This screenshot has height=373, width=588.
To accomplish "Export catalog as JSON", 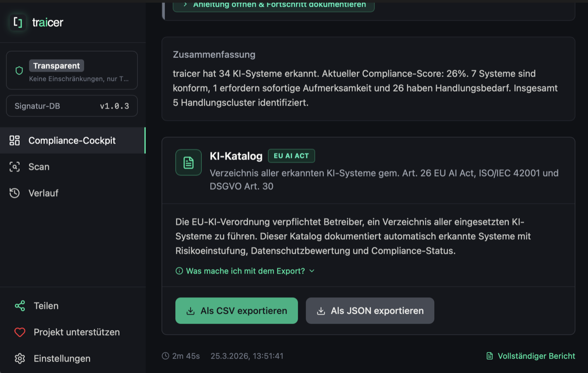I will 370,310.
